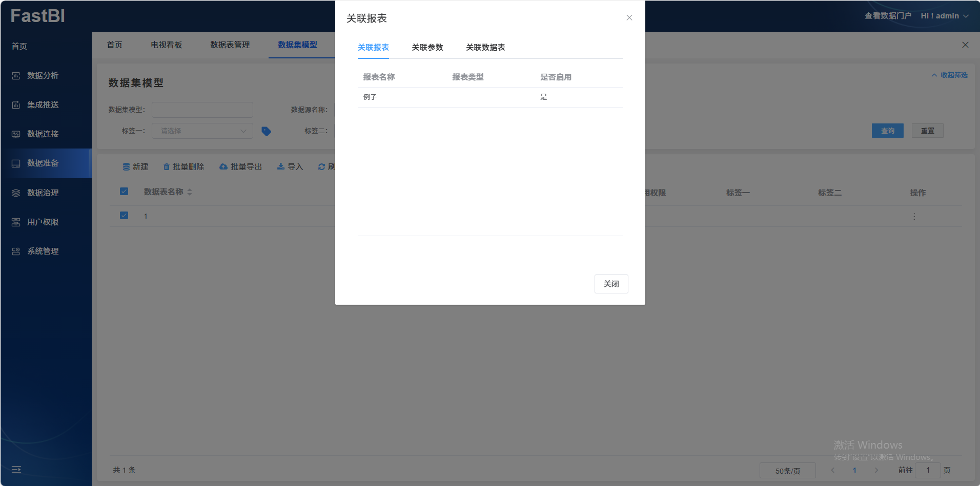Open 查看数据门户 link
Viewport: 980px width, 486px height.
tap(887, 15)
